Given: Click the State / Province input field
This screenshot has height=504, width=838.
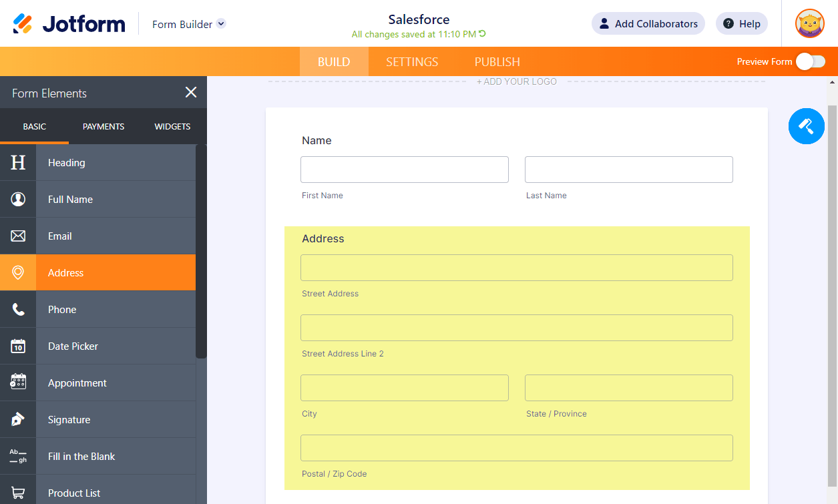Looking at the screenshot, I should tap(629, 388).
